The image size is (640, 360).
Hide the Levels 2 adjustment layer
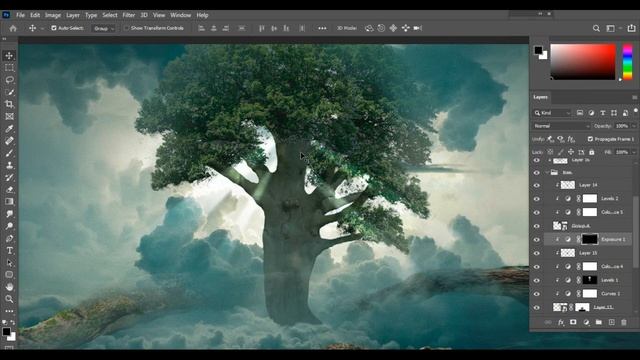click(537, 199)
